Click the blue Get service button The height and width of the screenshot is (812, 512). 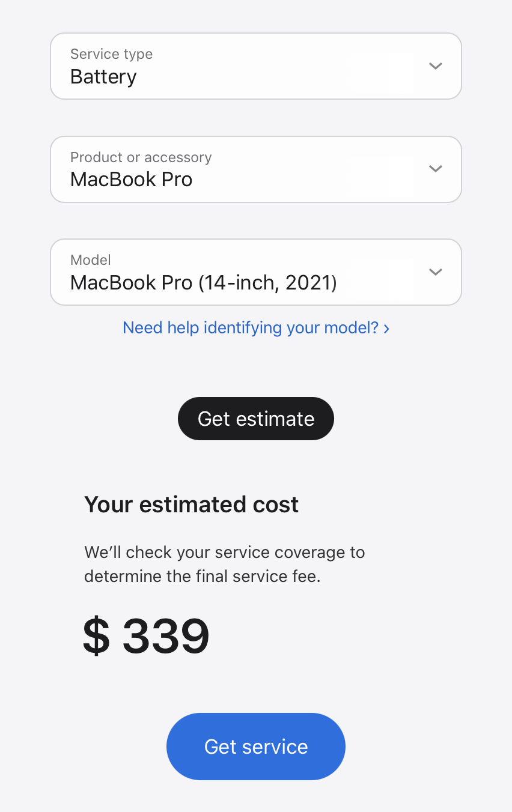(256, 747)
